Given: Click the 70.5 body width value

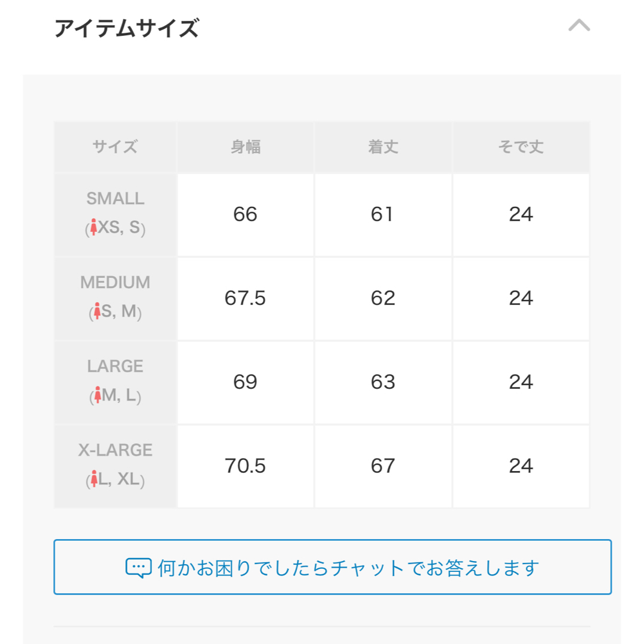Looking at the screenshot, I should (245, 466).
